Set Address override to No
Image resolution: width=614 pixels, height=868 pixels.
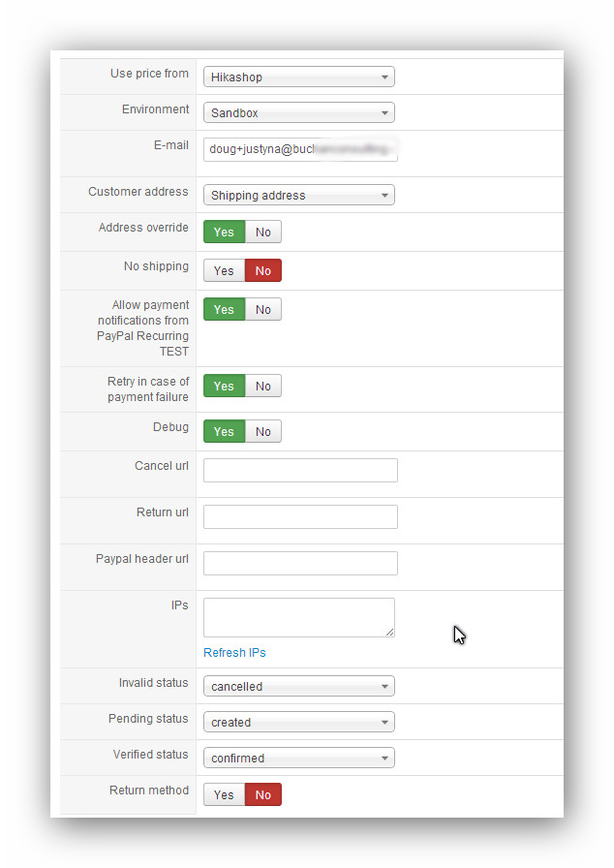(x=262, y=232)
